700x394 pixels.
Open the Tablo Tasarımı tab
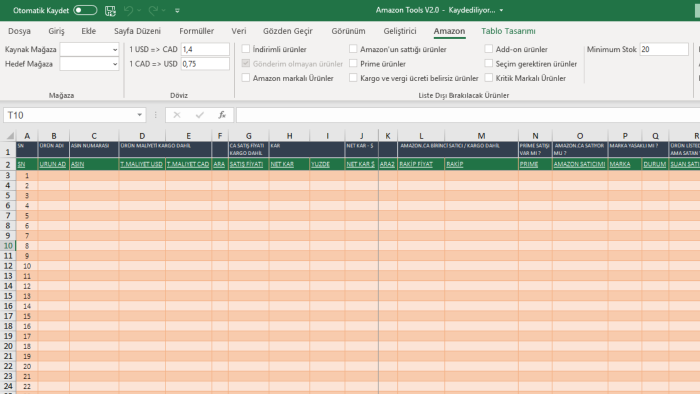(508, 31)
